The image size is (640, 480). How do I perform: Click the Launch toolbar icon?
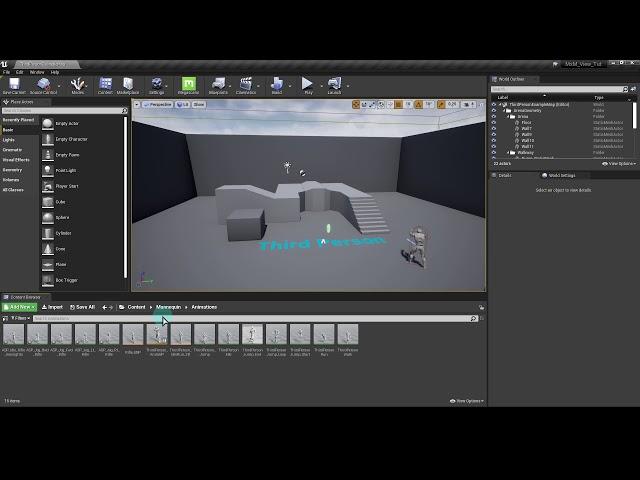click(334, 86)
